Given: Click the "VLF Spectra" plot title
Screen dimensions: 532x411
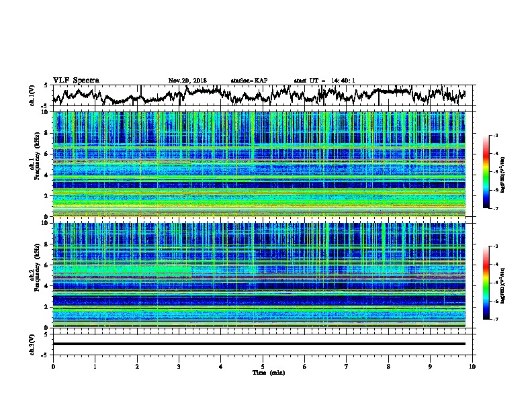Looking at the screenshot, I should [76, 81].
